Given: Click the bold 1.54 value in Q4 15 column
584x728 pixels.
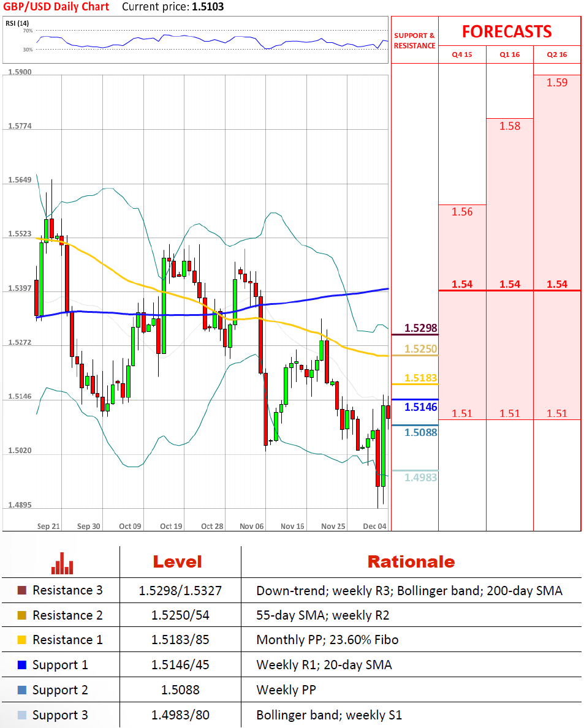Looking at the screenshot, I should (x=462, y=284).
